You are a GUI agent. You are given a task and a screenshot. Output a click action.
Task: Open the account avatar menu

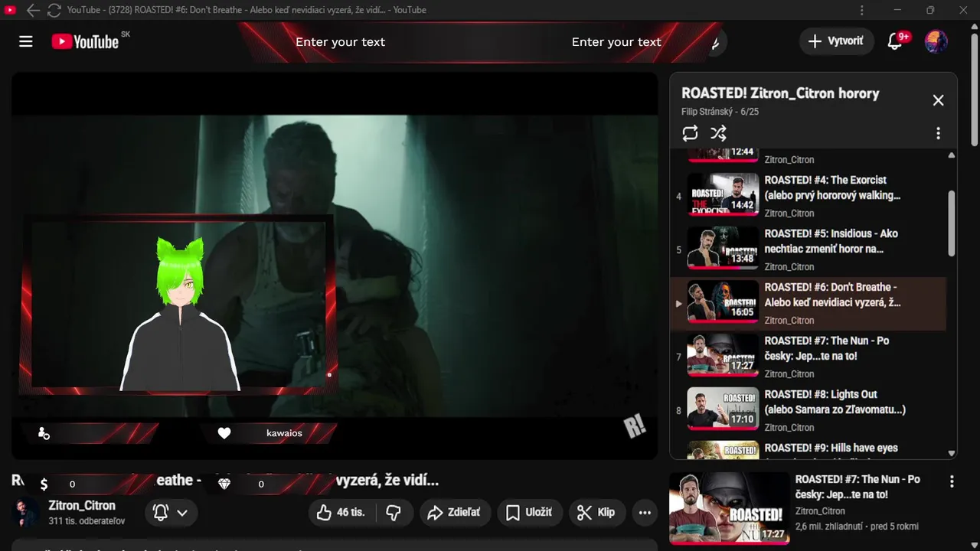coord(936,41)
